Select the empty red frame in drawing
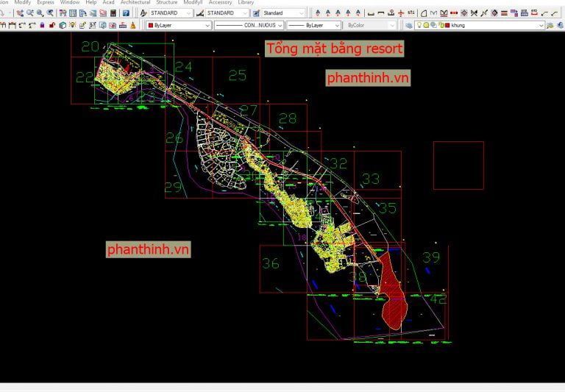This screenshot has width=565, height=392. pos(458,165)
